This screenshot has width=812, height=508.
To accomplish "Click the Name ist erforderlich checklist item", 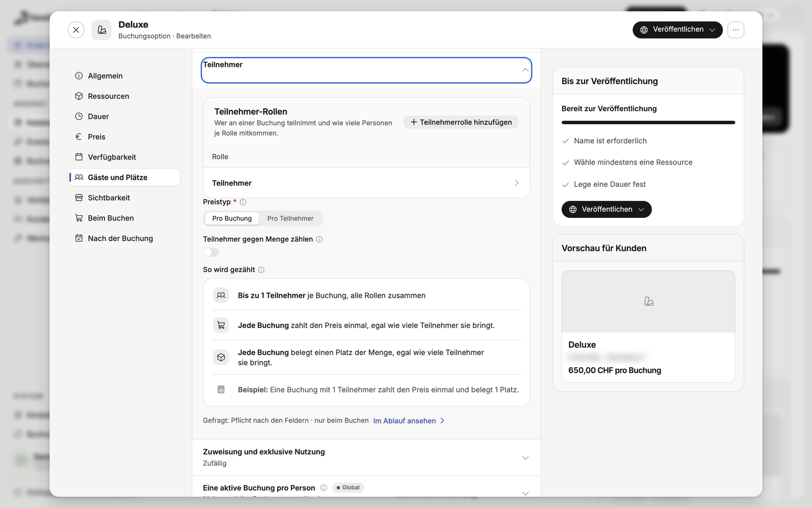I will [x=604, y=141].
